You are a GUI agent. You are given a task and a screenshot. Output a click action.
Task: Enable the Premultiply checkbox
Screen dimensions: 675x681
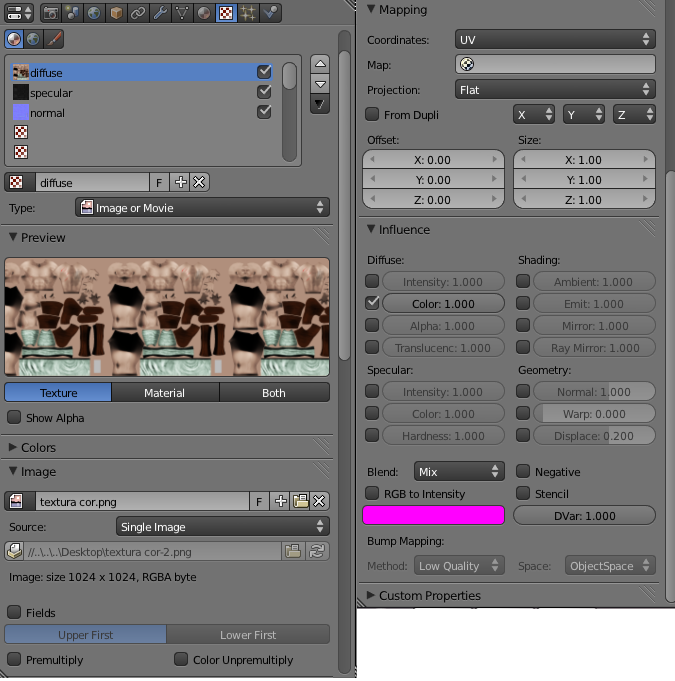tap(14, 659)
